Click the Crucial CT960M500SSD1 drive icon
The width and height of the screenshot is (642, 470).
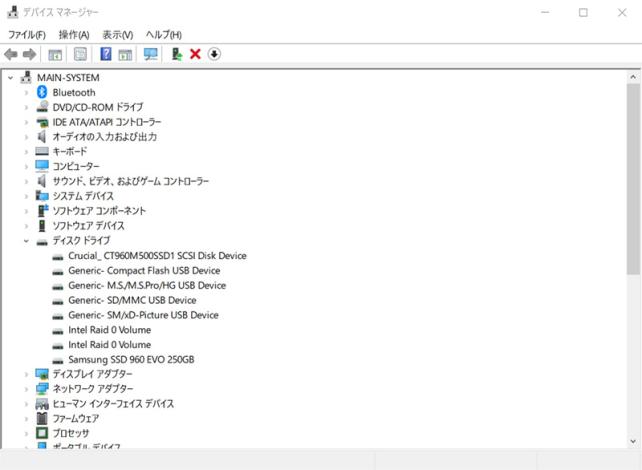pos(58,257)
